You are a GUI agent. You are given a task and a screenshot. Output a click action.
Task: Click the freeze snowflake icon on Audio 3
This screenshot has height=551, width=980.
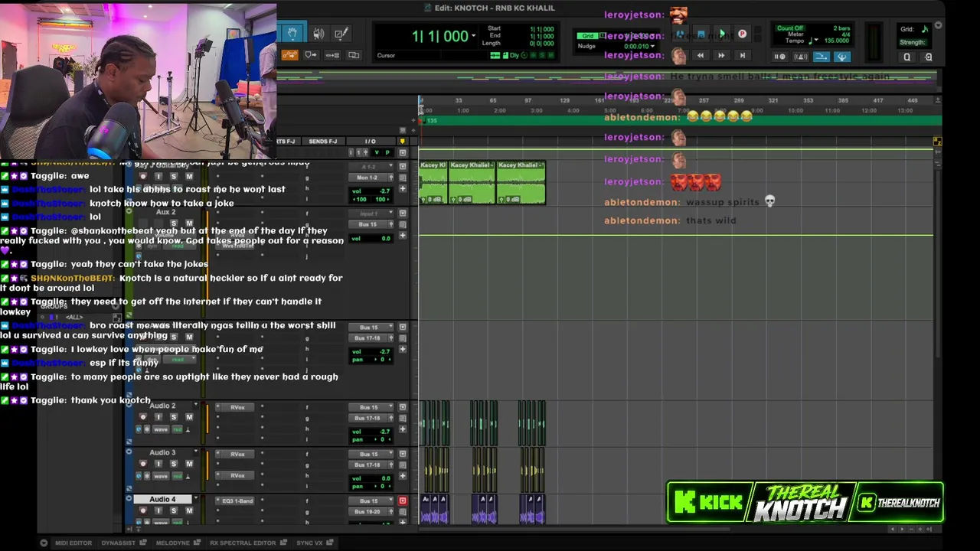tap(147, 476)
